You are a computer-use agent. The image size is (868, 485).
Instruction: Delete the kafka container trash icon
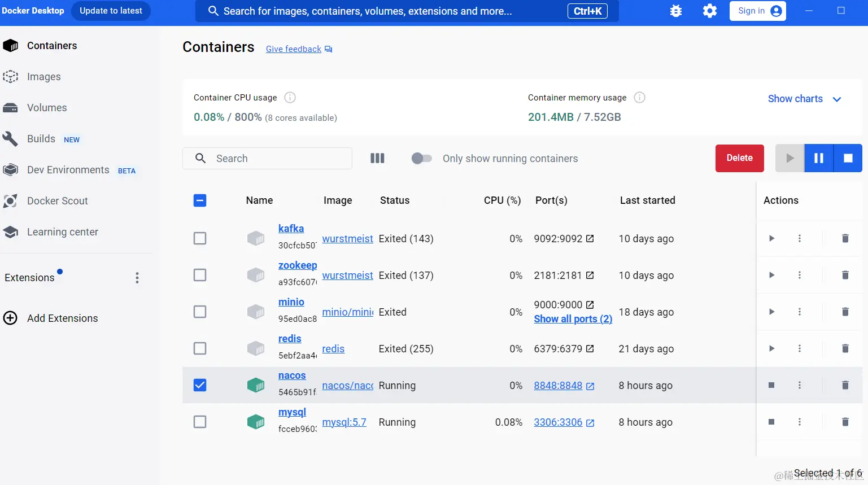click(845, 238)
